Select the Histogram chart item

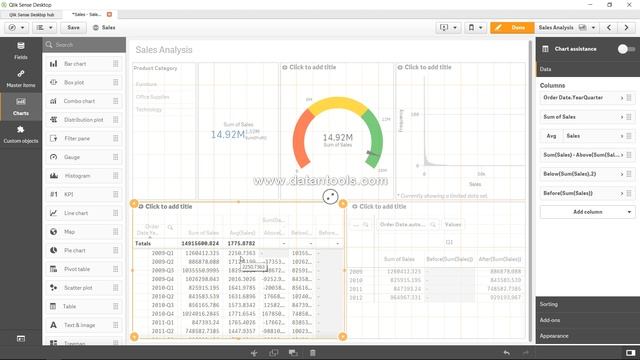coord(84,176)
